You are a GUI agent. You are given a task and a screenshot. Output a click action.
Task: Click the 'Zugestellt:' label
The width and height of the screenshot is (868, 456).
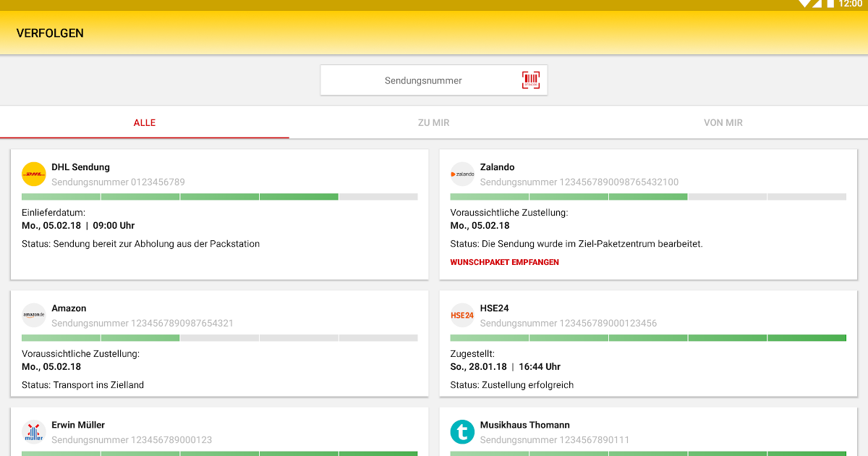pos(472,354)
